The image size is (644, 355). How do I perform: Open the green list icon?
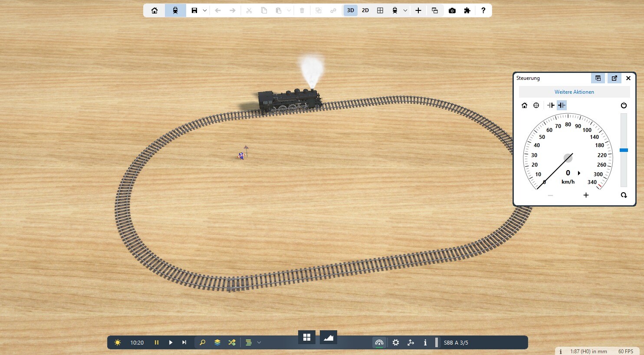[249, 342]
